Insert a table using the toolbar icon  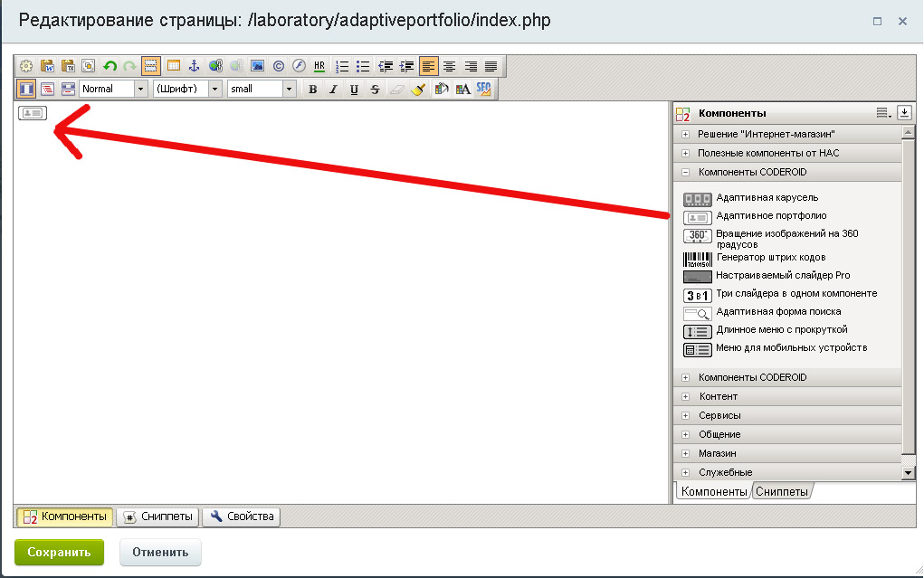(173, 66)
